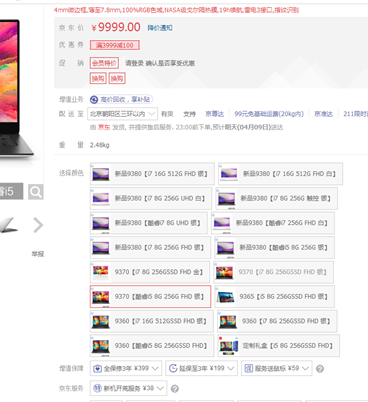
Task: Click the 降价通知 price alert link
Action: [160, 28]
